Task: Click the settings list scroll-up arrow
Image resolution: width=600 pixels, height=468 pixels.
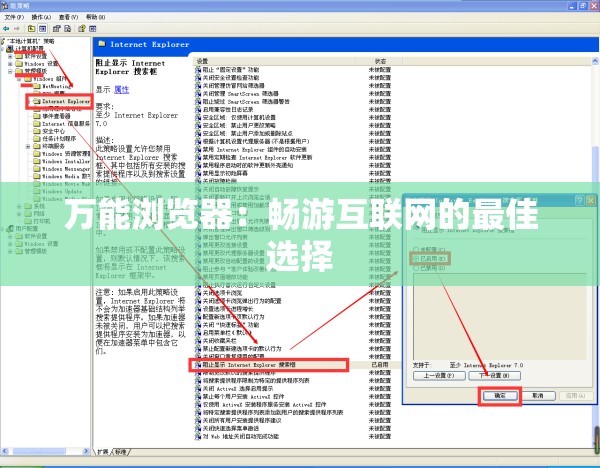Action: (x=595, y=61)
